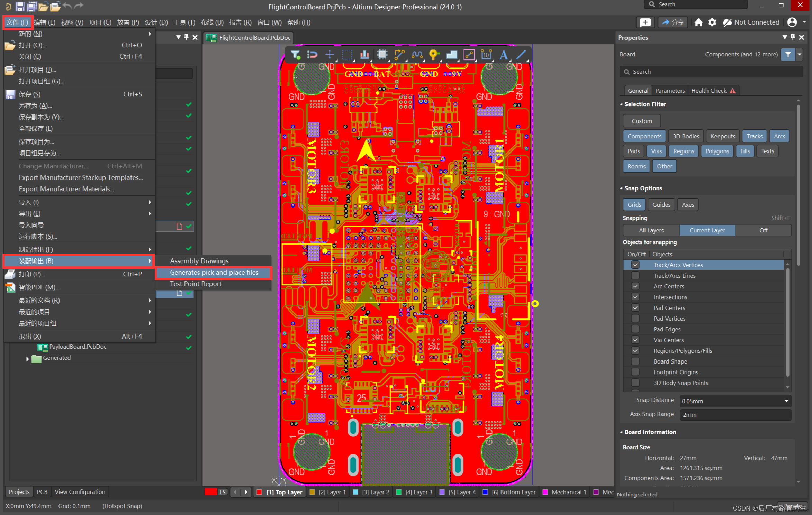This screenshot has width=812, height=515.
Task: Click the Redo arrow icon
Action: coord(79,6)
